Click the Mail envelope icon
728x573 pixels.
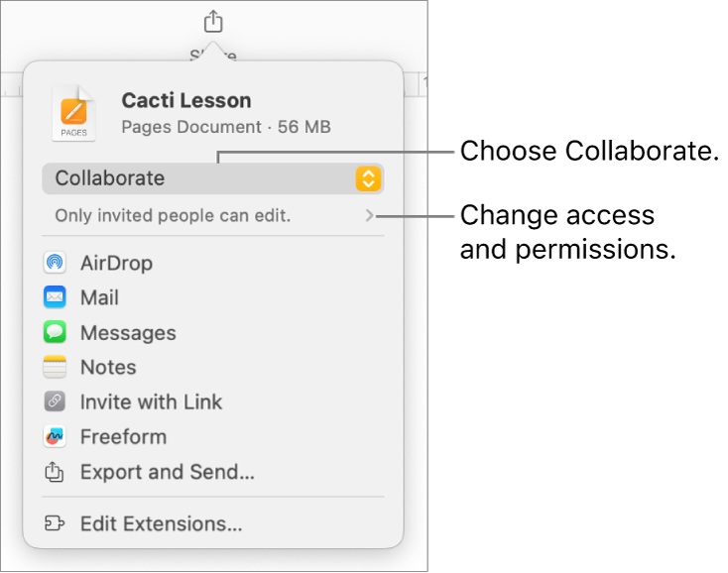pyautogui.click(x=56, y=297)
